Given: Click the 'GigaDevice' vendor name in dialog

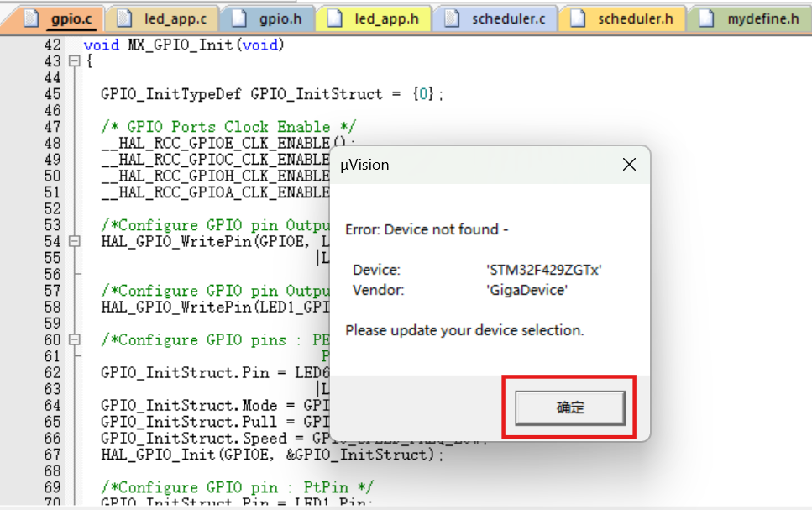Looking at the screenshot, I should pyautogui.click(x=527, y=290).
